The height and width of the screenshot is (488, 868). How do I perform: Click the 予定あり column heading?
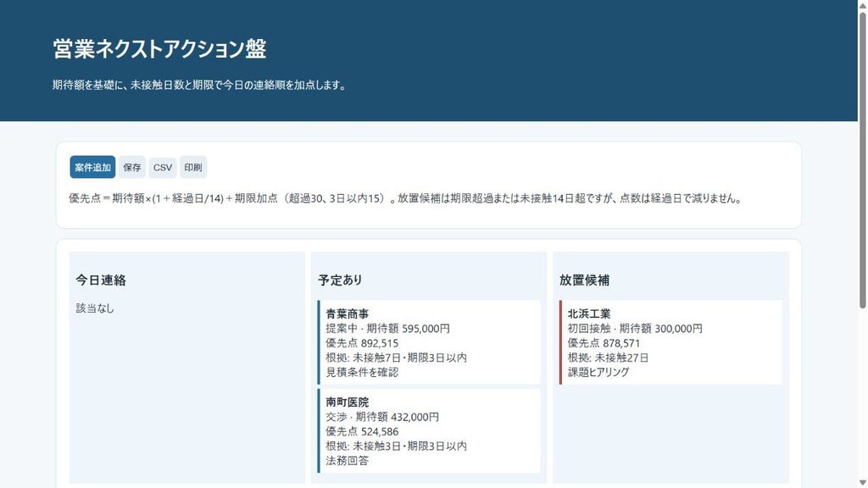(340, 280)
